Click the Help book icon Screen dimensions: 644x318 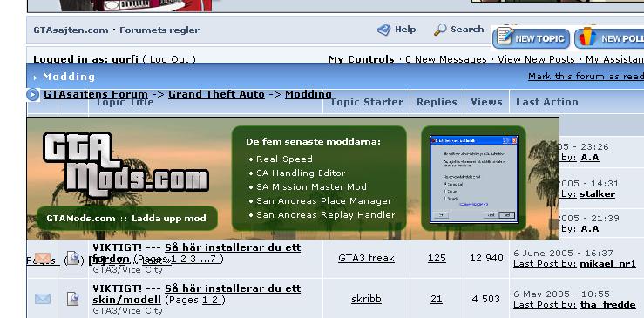click(384, 30)
